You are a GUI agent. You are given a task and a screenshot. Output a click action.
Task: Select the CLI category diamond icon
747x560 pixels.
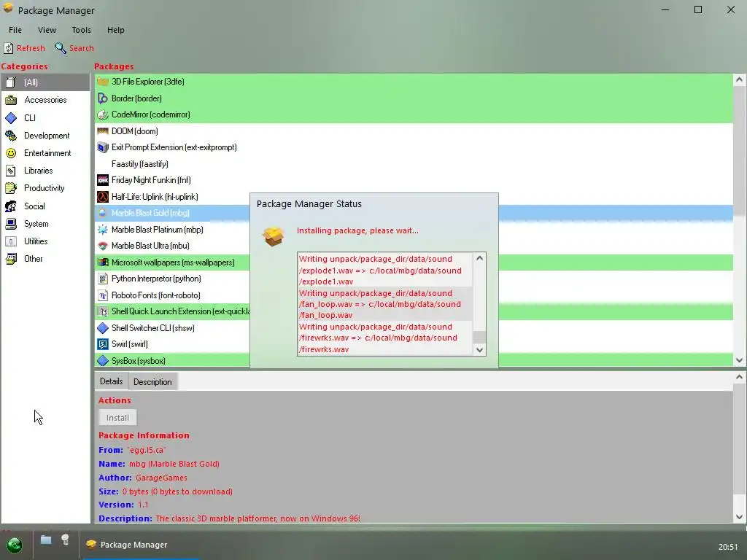[x=11, y=117]
